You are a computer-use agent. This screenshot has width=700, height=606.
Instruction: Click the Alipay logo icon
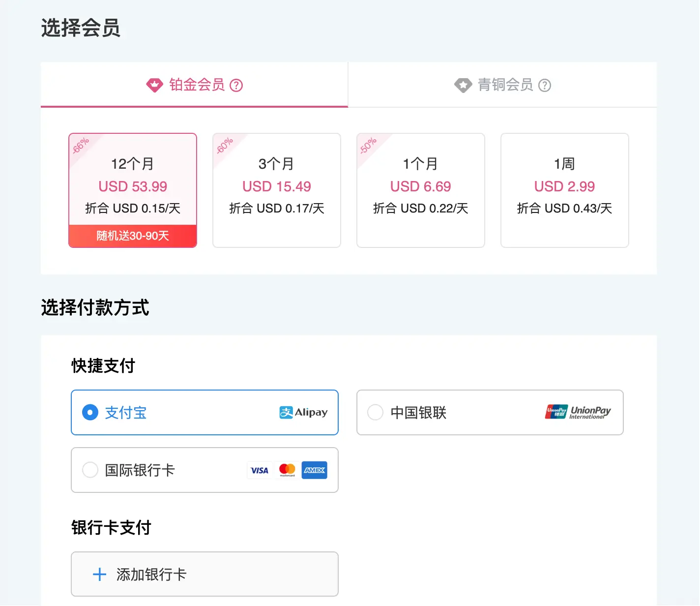303,413
